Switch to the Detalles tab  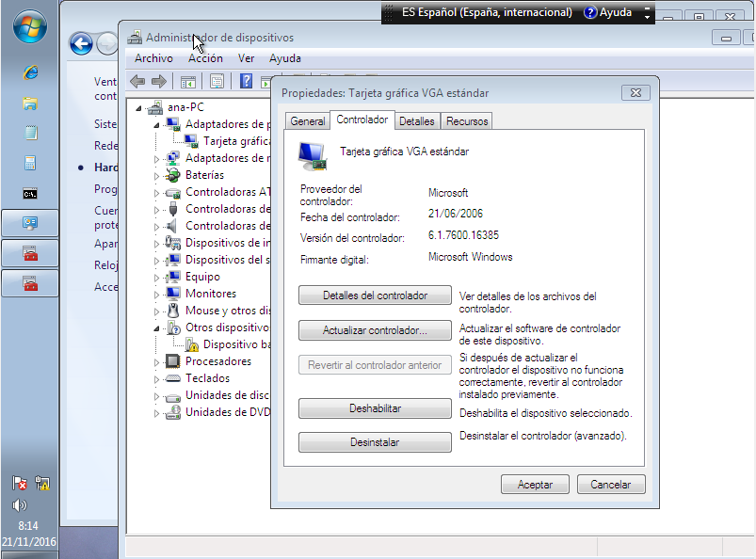click(416, 121)
